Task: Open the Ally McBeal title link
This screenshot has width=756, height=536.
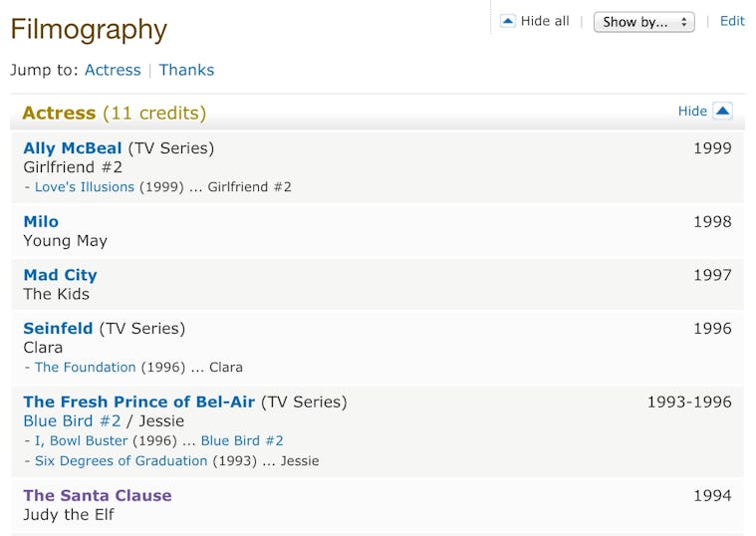Action: (x=73, y=148)
